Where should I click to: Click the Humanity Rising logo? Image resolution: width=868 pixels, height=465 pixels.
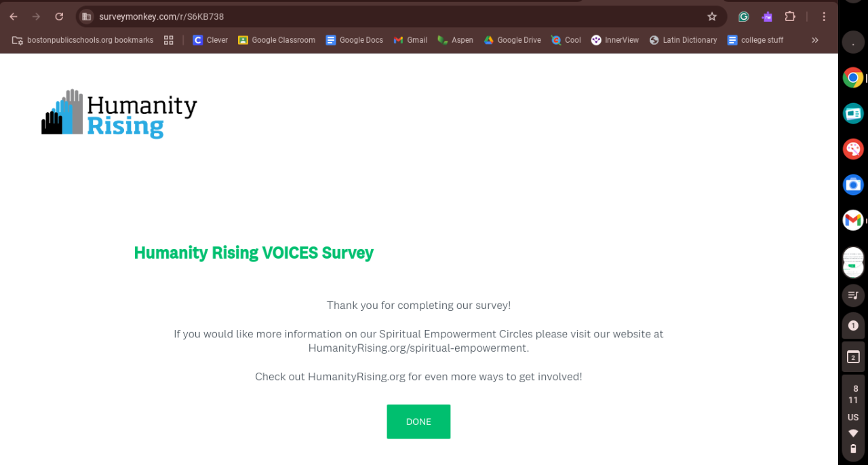tap(119, 113)
